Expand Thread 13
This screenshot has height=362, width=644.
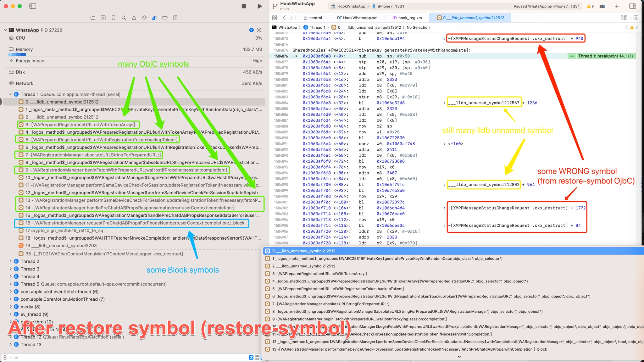(x=10, y=344)
